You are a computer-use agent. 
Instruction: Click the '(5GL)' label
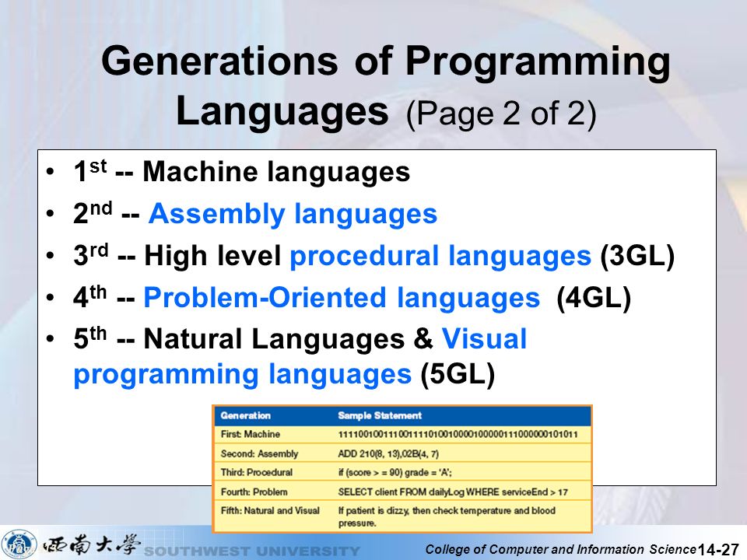coord(458,374)
